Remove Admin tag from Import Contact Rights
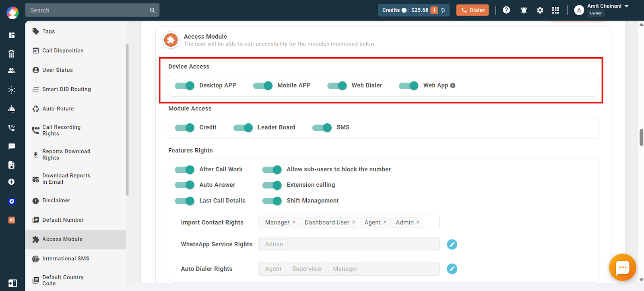The image size is (644, 291). click(418, 222)
